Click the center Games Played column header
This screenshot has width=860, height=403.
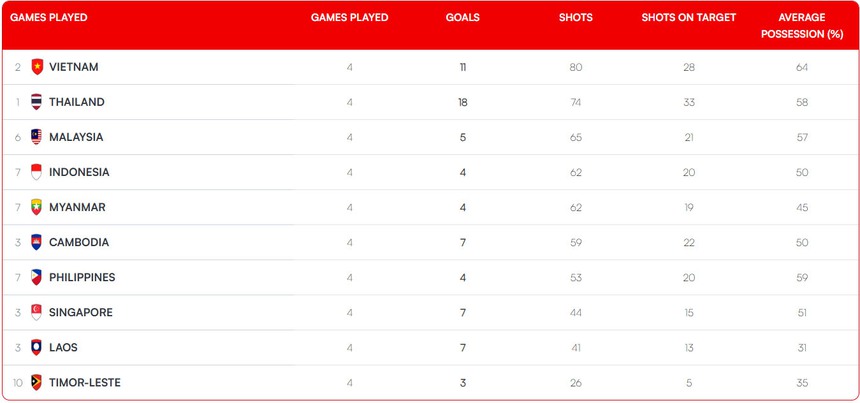[x=349, y=18]
